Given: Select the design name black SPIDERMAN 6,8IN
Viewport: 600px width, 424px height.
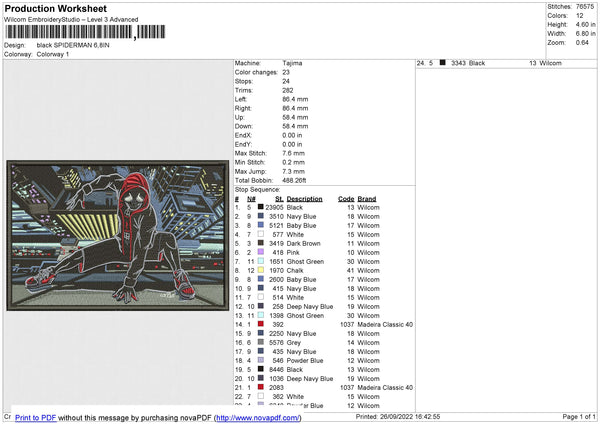Looking at the screenshot, I should pos(73,45).
